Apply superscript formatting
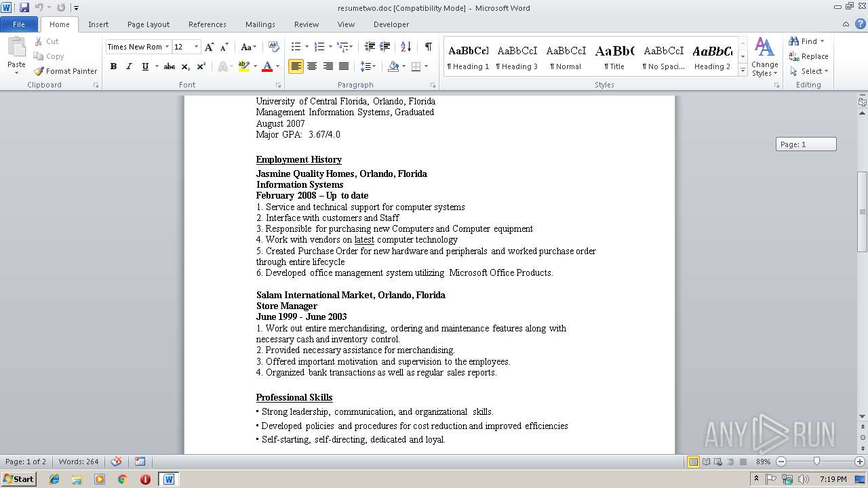Viewport: 868px width, 488px height. (x=201, y=66)
